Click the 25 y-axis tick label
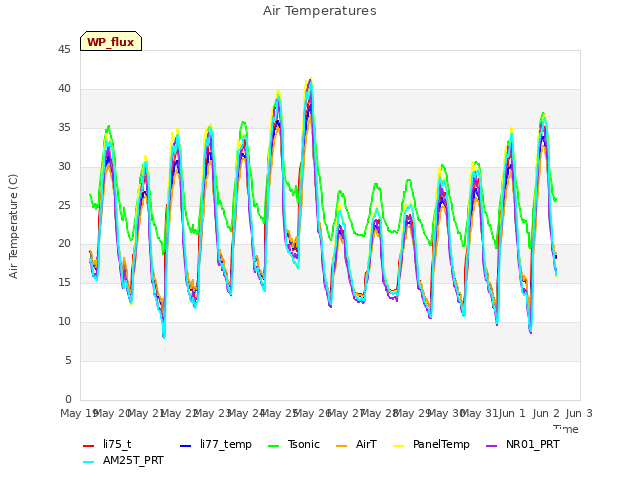Screen dimensions: 640x480 (64, 205)
